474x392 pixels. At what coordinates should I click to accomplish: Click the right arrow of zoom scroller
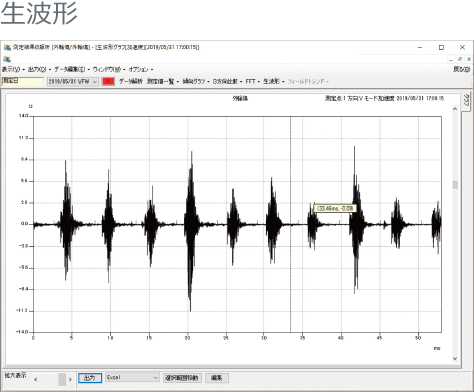[x=70, y=379]
